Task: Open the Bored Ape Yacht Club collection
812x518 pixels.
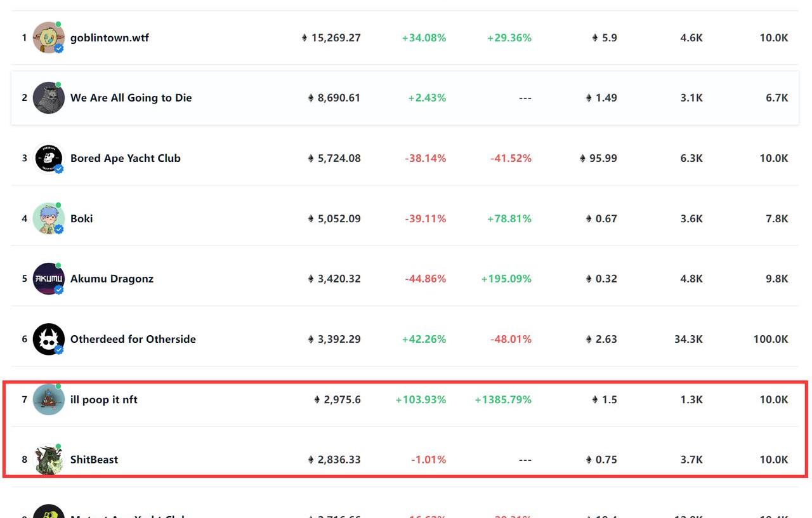Action: pos(125,158)
